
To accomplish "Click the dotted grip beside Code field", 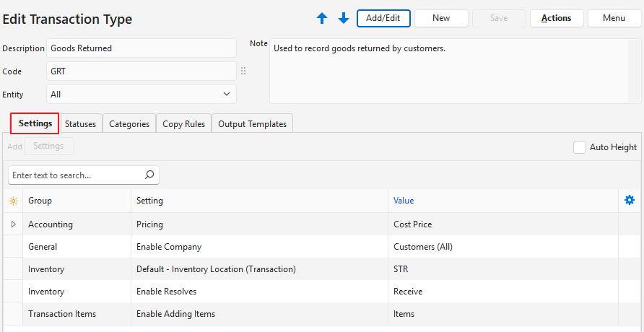I will pyautogui.click(x=243, y=71).
